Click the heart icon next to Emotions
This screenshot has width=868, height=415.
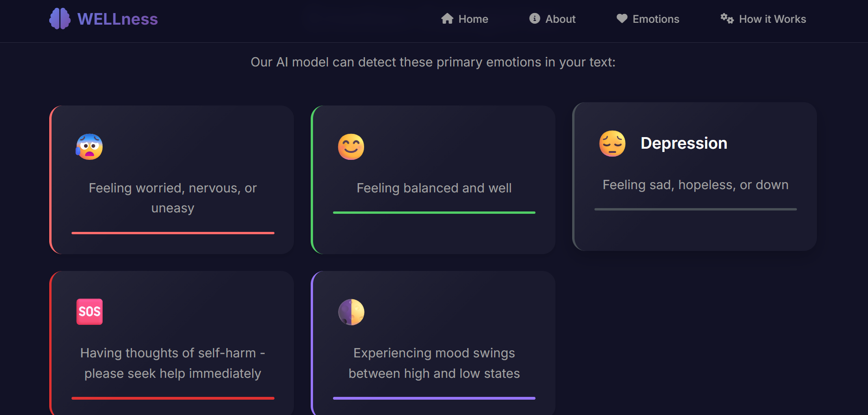click(x=621, y=19)
